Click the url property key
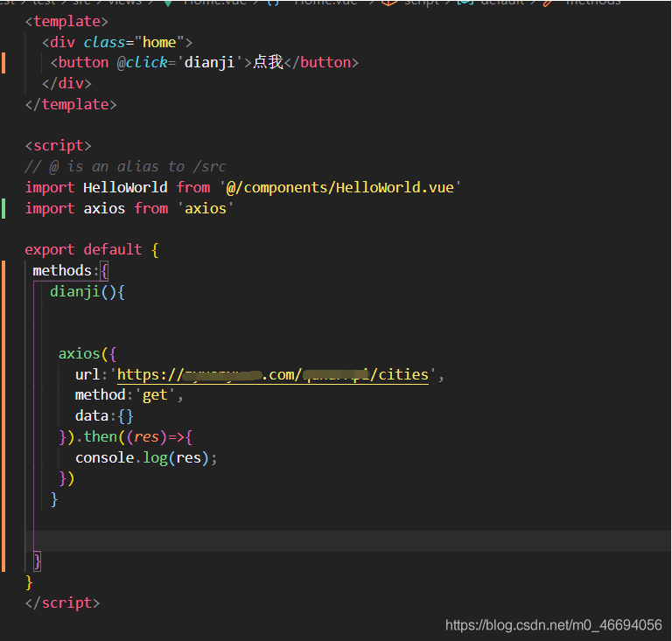The width and height of the screenshot is (672, 641). 87,374
